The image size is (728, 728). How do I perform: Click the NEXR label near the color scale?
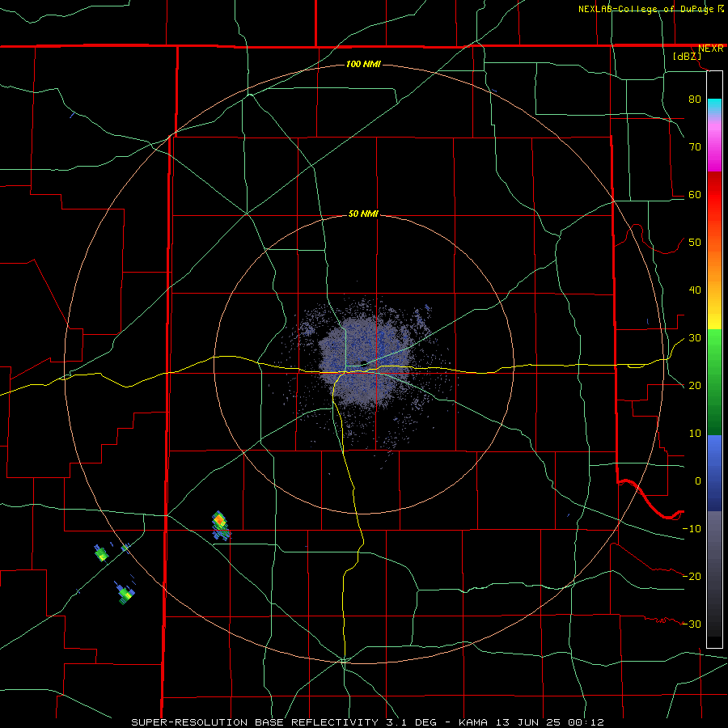click(x=710, y=49)
